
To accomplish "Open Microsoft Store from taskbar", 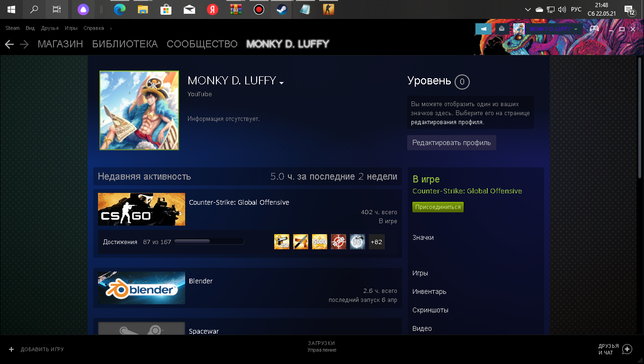I will (x=166, y=9).
